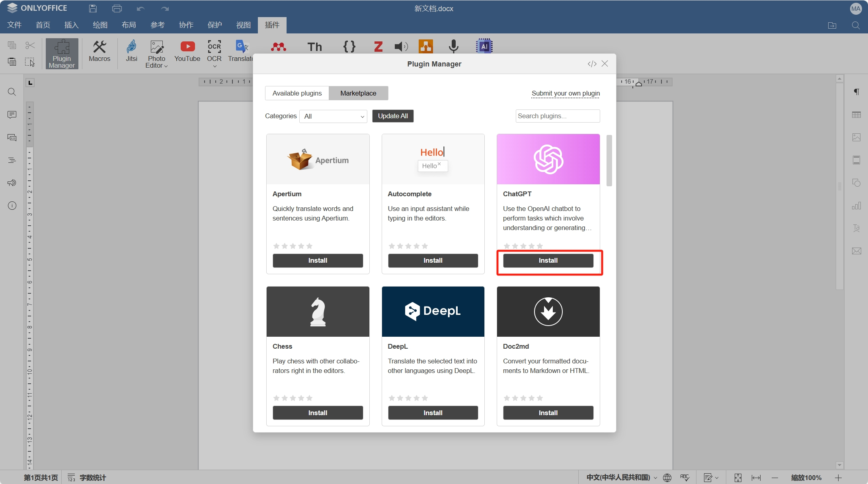
Task: Install the Autocomplete plugin
Action: click(x=433, y=260)
